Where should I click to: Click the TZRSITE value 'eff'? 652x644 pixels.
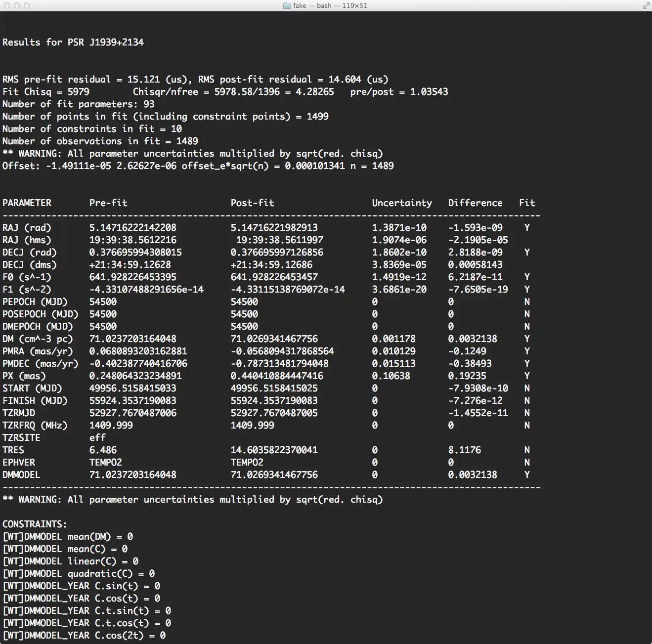[97, 438]
